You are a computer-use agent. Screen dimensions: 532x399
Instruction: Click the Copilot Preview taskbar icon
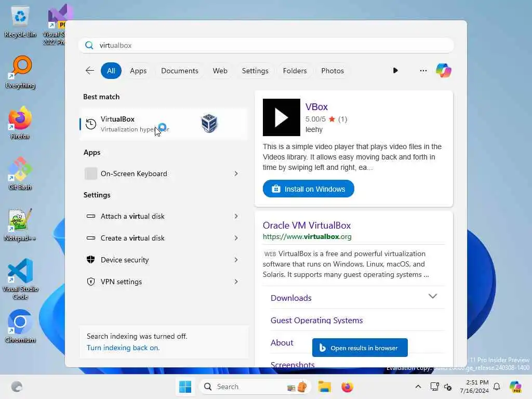click(x=515, y=387)
